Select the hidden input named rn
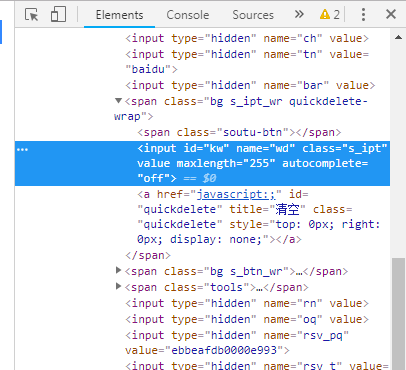 click(x=247, y=303)
